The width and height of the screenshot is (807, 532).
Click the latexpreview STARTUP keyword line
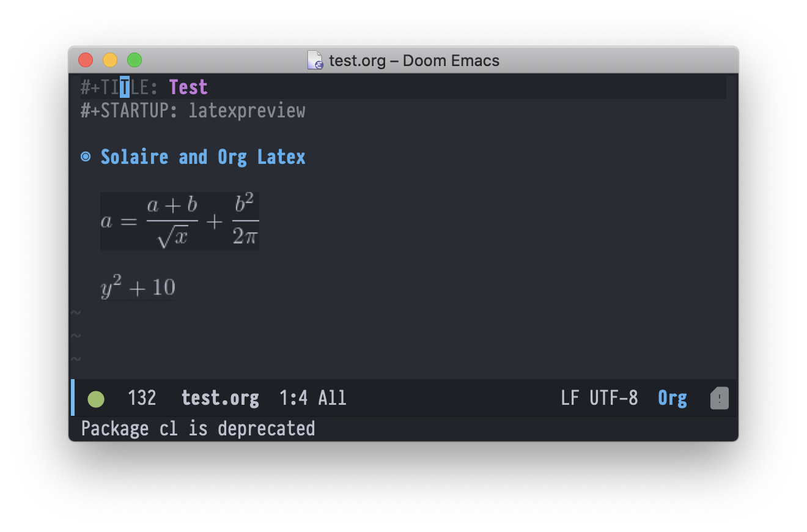tap(247, 111)
